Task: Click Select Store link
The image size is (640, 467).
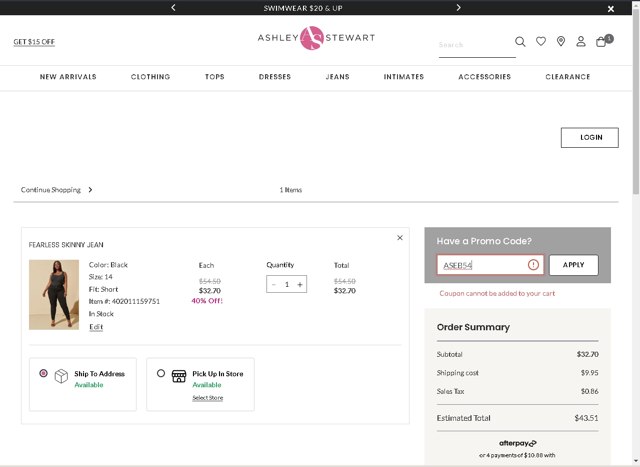Action: 208,398
